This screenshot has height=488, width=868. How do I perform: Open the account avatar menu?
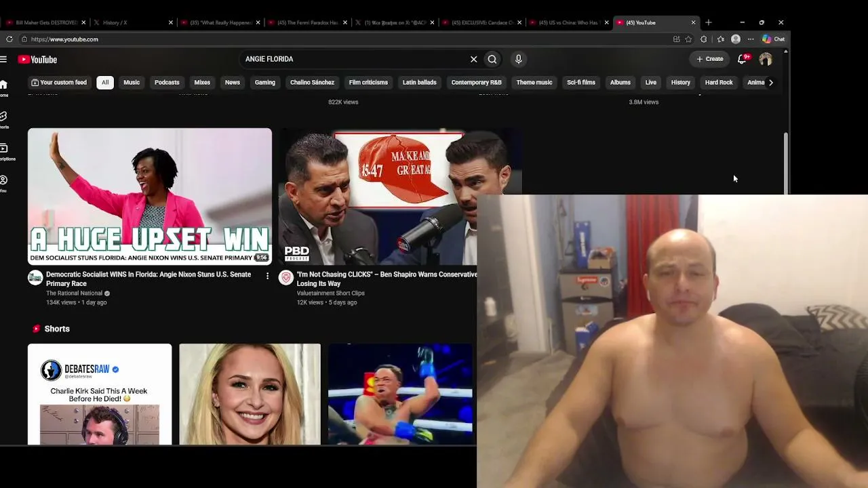tap(766, 59)
